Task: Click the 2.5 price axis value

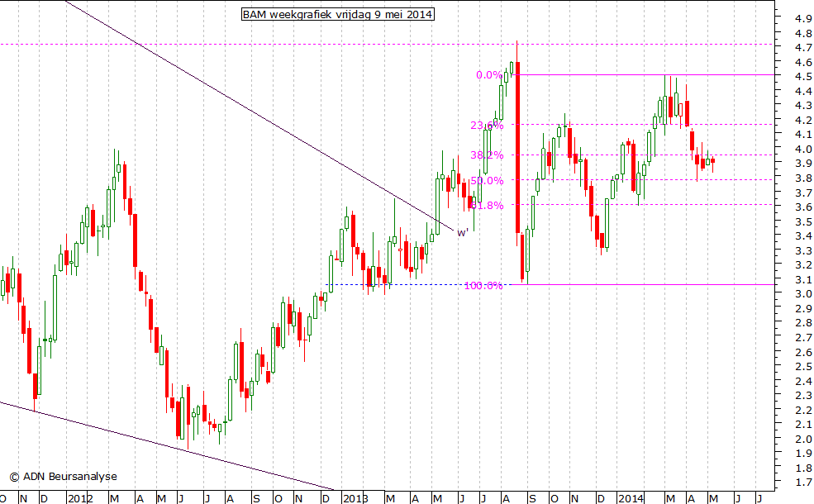Action: (802, 367)
